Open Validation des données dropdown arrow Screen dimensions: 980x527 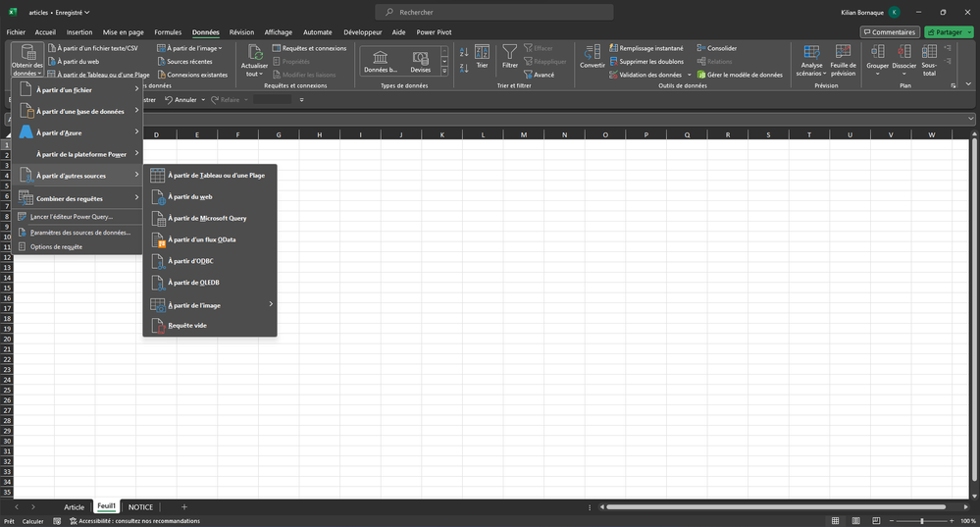(x=690, y=75)
